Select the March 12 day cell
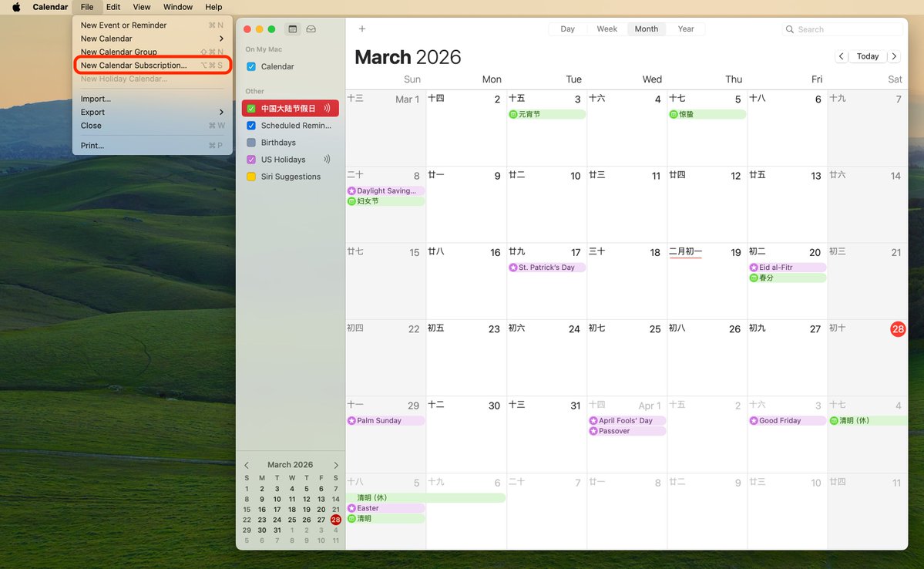The width and height of the screenshot is (924, 569). click(x=707, y=204)
